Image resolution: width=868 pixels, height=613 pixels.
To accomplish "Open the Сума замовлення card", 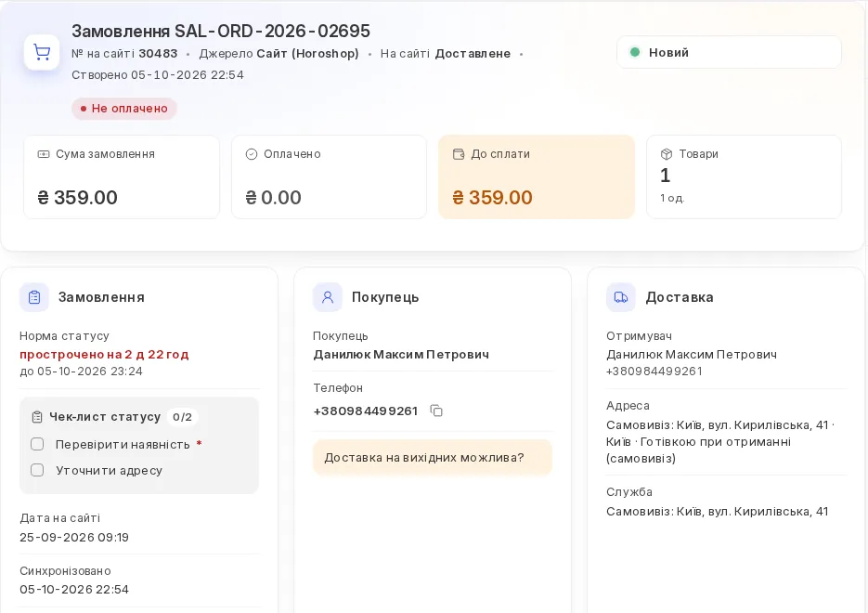I will (x=122, y=176).
